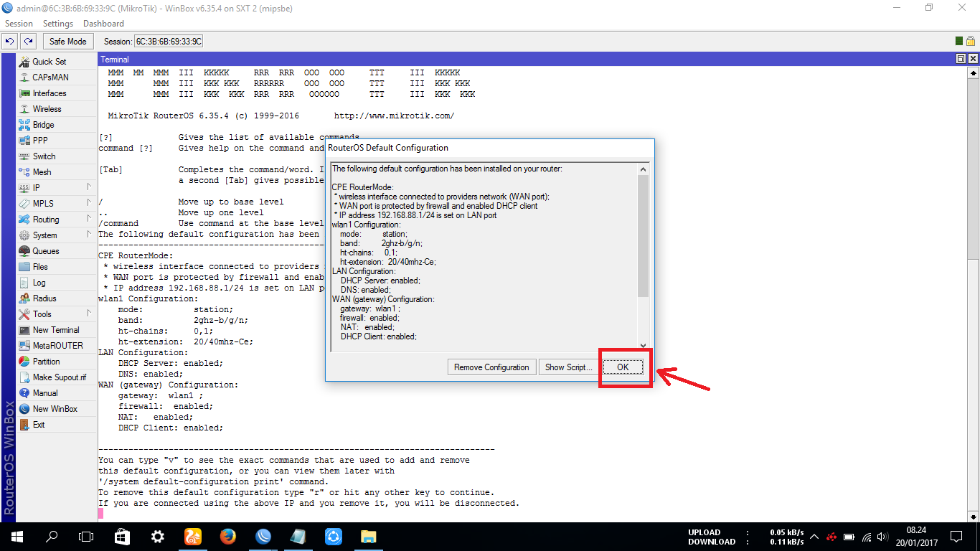The width and height of the screenshot is (980, 551).
Task: Open the Session menu
Action: pos(19,24)
